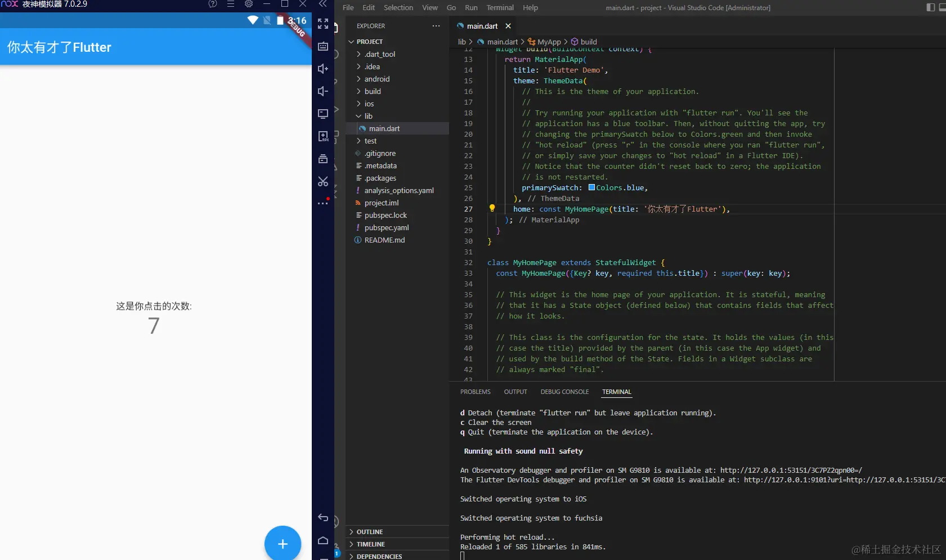The image size is (946, 560).
Task: Open Nox keyboard mapping icon
Action: click(323, 46)
